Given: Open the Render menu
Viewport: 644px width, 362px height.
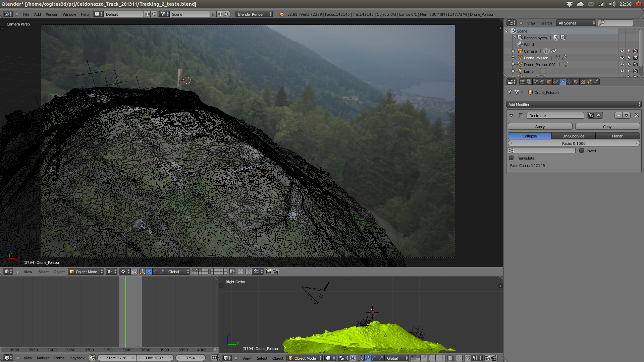Looking at the screenshot, I should [x=51, y=14].
